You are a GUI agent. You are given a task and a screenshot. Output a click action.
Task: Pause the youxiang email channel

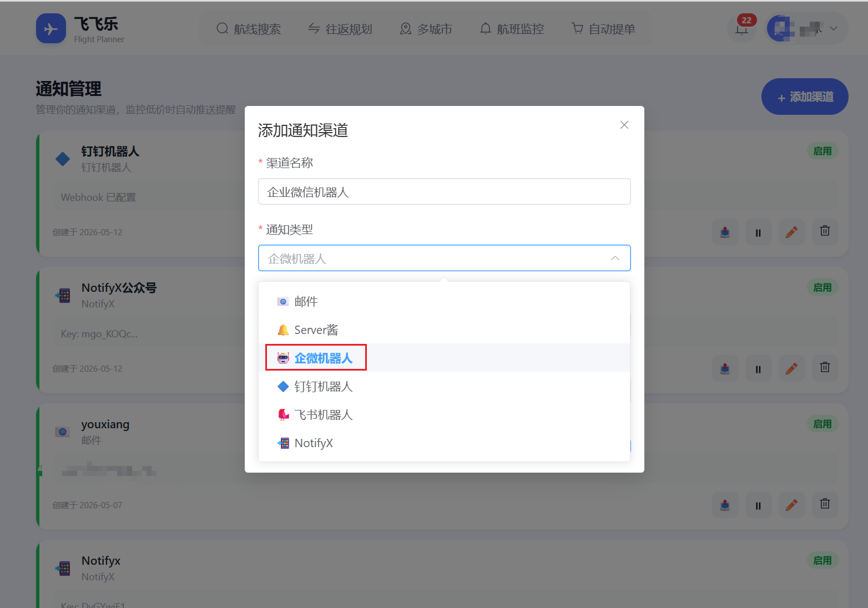click(758, 505)
